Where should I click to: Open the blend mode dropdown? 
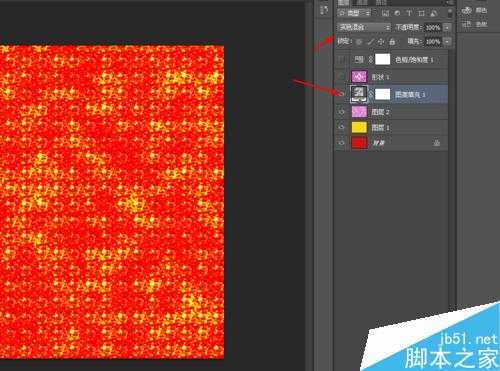[x=364, y=27]
